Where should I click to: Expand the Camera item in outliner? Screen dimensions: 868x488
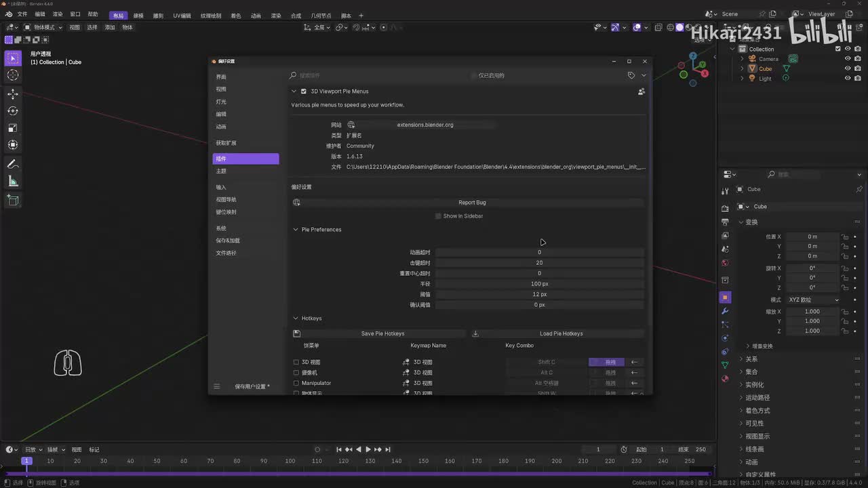point(742,59)
